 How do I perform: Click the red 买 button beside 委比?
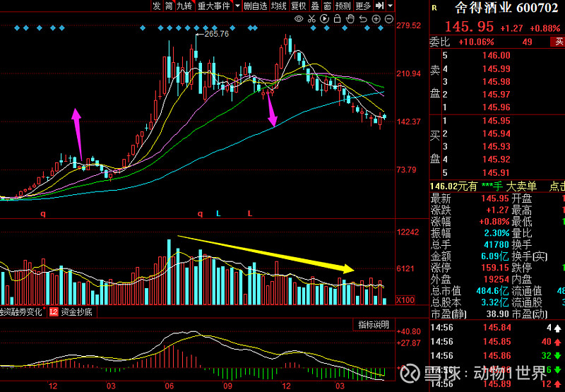tap(558, 42)
